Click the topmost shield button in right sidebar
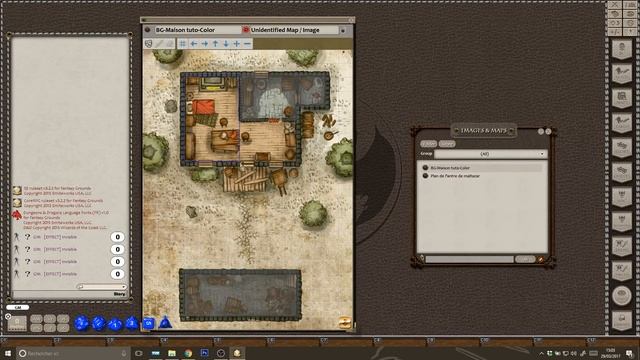The height and width of the screenshot is (360, 640). pyautogui.click(x=622, y=50)
